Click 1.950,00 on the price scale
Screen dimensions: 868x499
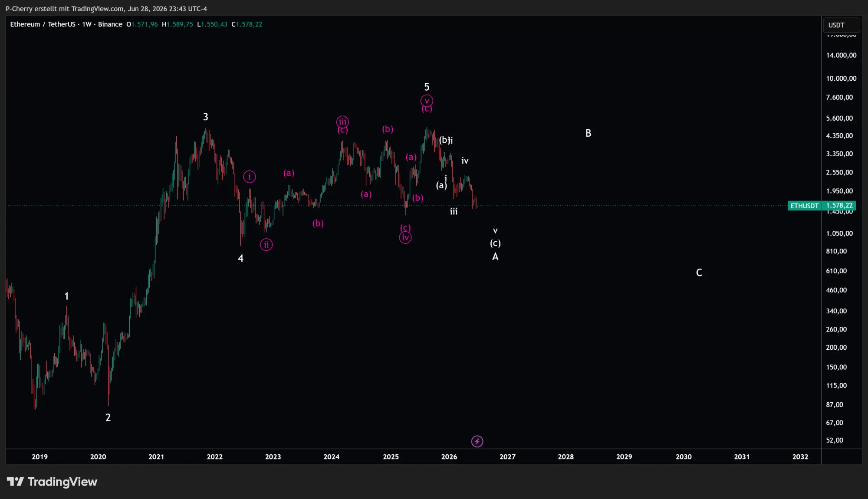839,191
